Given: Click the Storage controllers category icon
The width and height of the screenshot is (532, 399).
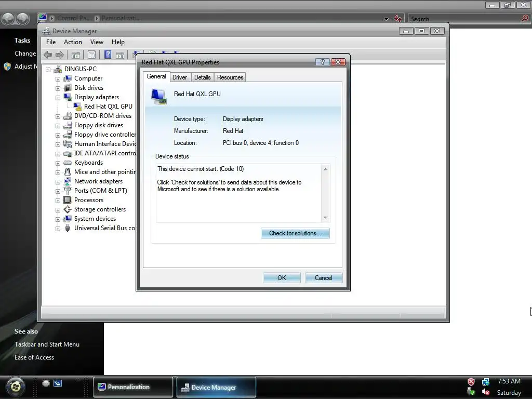Looking at the screenshot, I should point(68,209).
